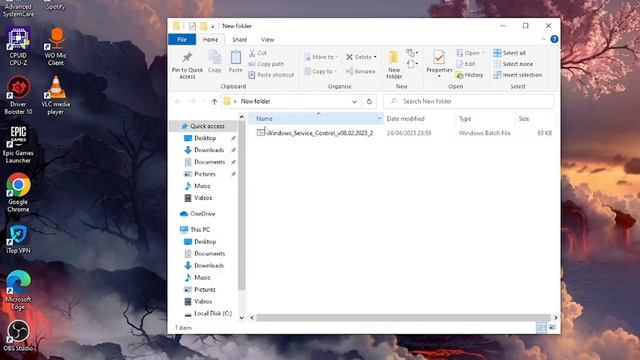Collapse the ribbon with the chevron
The image size is (640, 360).
(x=543, y=39)
